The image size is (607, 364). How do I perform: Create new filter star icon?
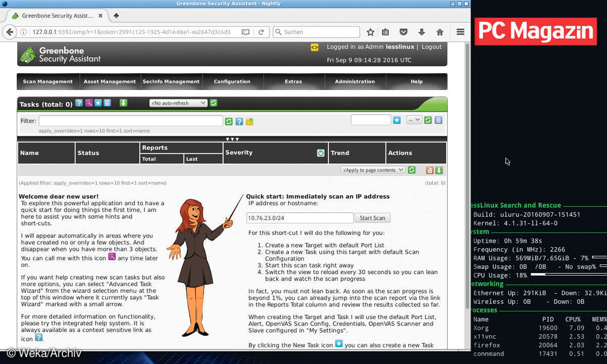pyautogui.click(x=397, y=120)
